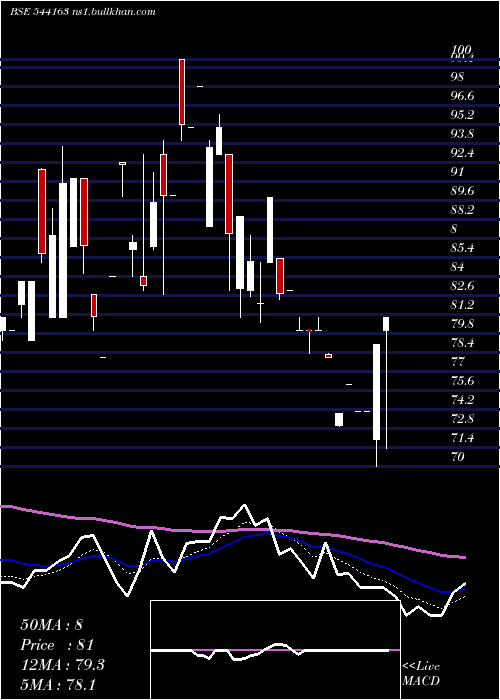
Task: Click the BSE 544168 chart title
Action: coord(39,12)
